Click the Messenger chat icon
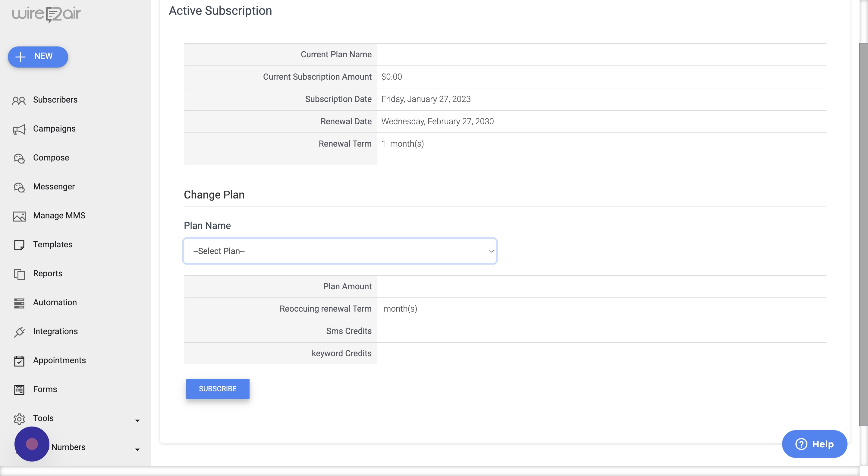 click(x=19, y=187)
